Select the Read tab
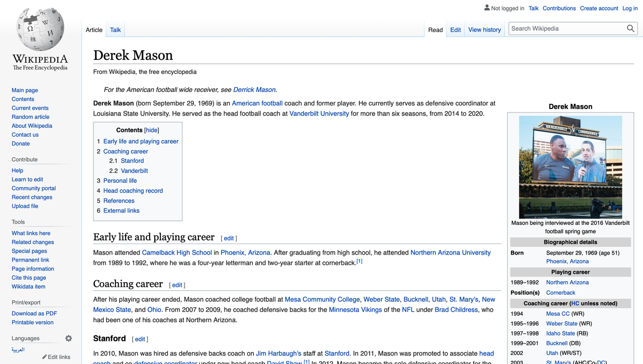 (x=436, y=30)
